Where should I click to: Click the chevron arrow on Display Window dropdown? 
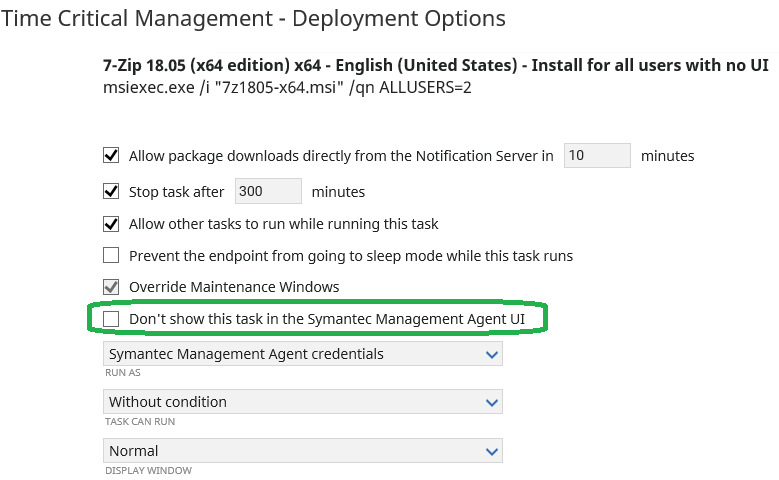tap(490, 451)
